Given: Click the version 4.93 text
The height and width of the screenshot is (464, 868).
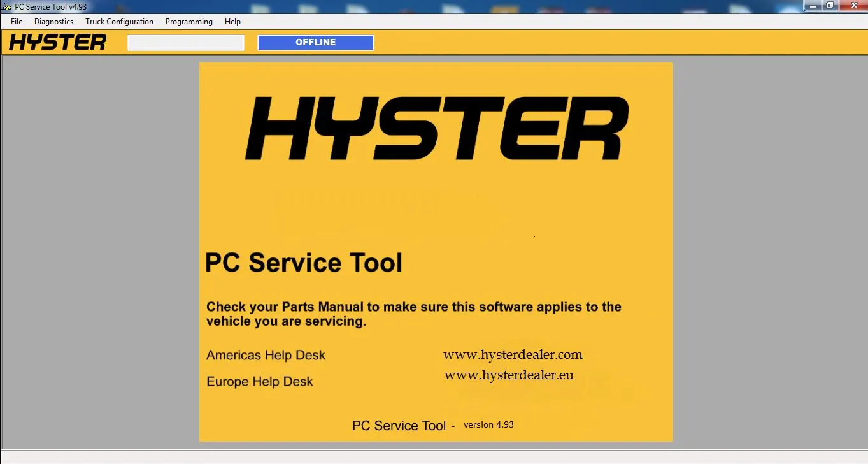Looking at the screenshot, I should coord(488,424).
